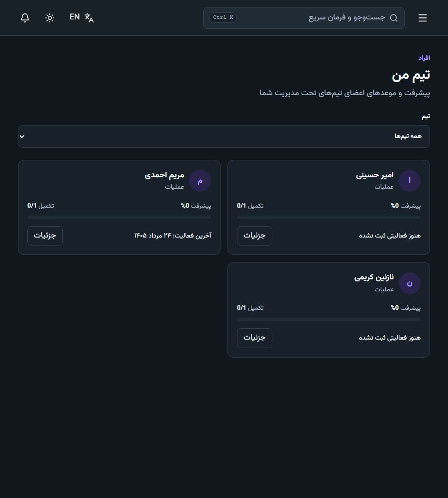Open جزئیات for مریم احمدی

45,236
